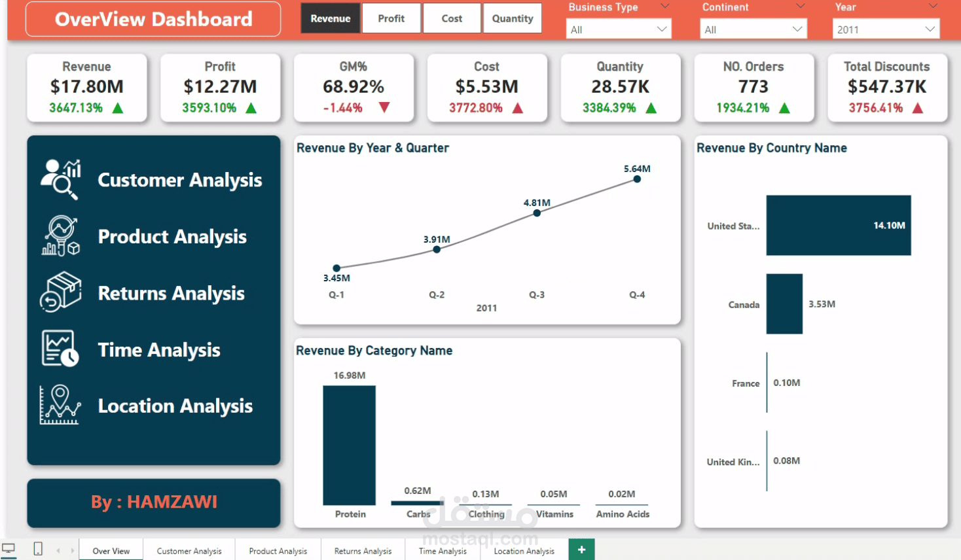Click the Protein category column
The height and width of the screenshot is (560, 961).
pos(349,445)
